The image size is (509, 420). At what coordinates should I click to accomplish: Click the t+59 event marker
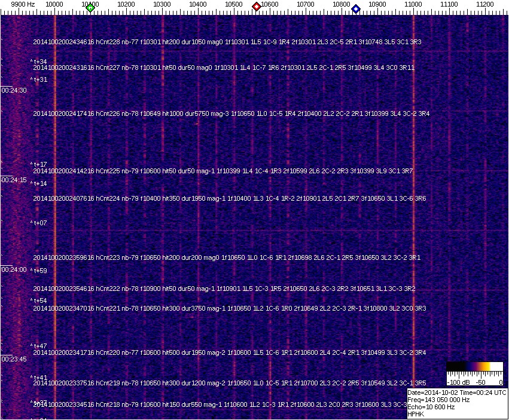[x=39, y=271]
